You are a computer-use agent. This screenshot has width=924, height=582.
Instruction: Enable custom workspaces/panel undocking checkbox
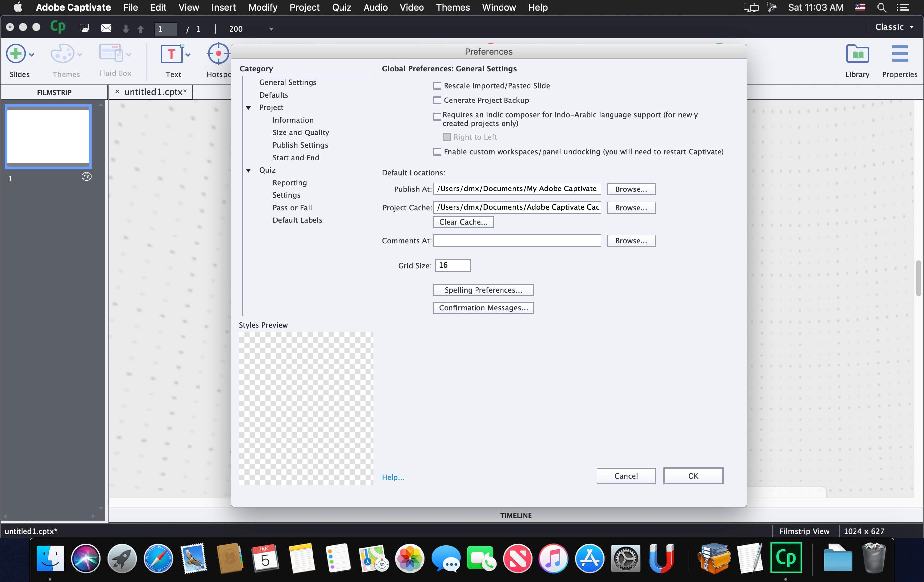pyautogui.click(x=437, y=152)
